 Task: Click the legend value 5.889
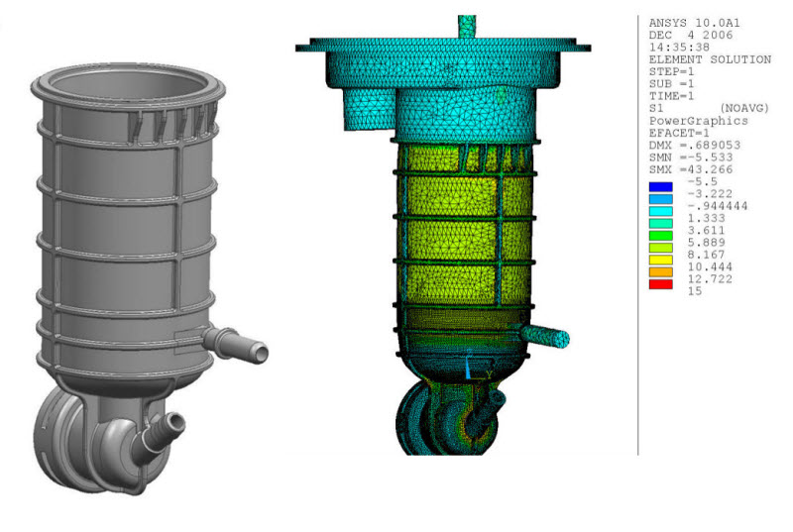[x=706, y=243]
